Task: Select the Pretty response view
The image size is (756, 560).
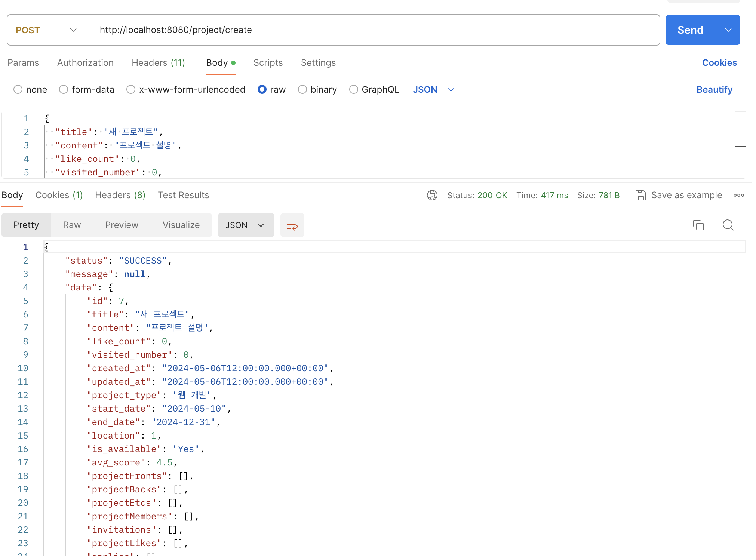Action: [x=26, y=225]
